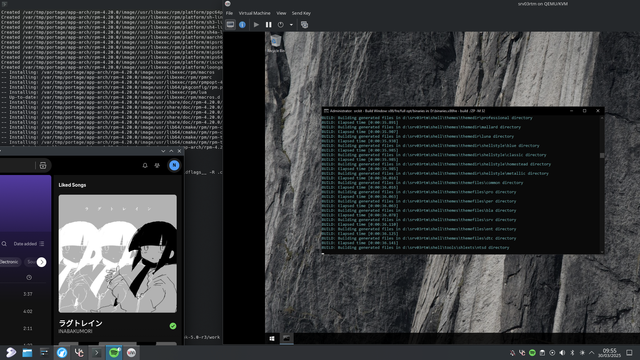Toggle the green liked checkmark
The image size is (640, 360).
(x=173, y=326)
